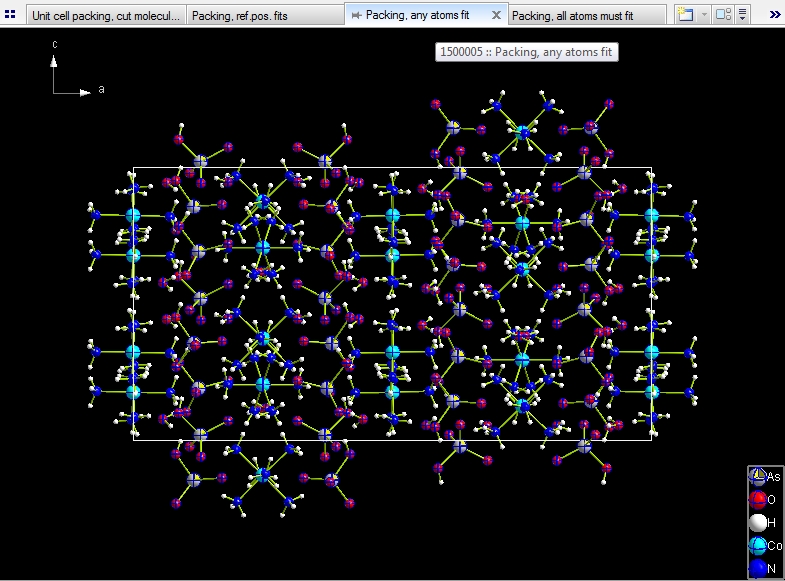Viewport: 785px width, 581px height.
Task: Click the pin icon on active tab
Action: tap(356, 16)
